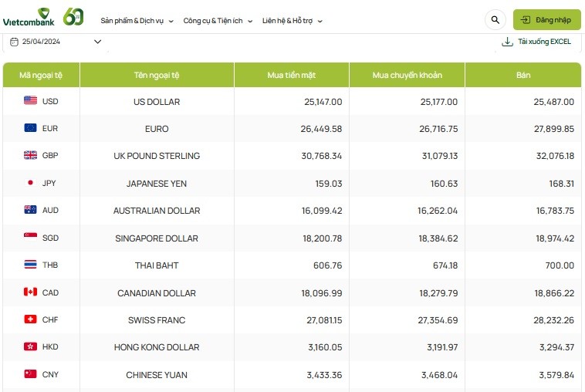Expand the Sản phẩm & Dịch vụ menu

click(x=137, y=21)
